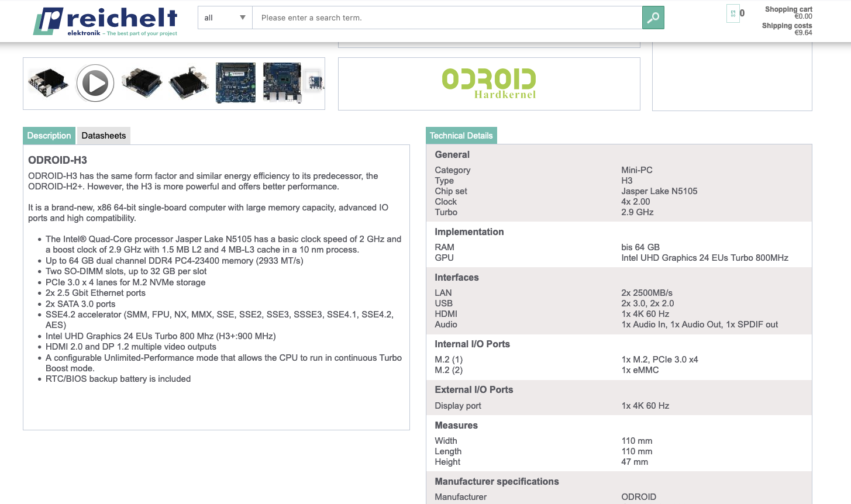The image size is (851, 504).
Task: Click the "HDMI 2.0 and DP 1.2" bullet
Action: click(x=131, y=347)
